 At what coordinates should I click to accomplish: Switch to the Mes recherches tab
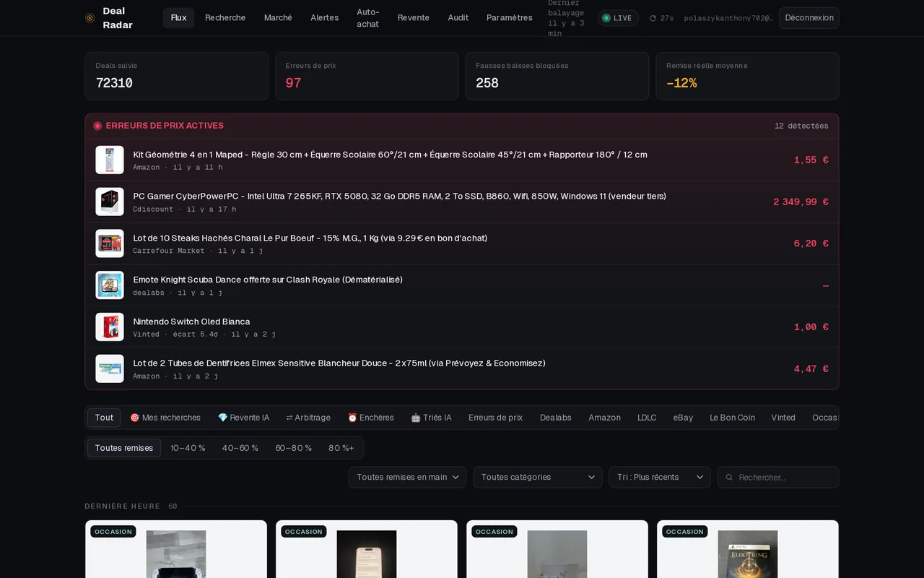(x=165, y=418)
